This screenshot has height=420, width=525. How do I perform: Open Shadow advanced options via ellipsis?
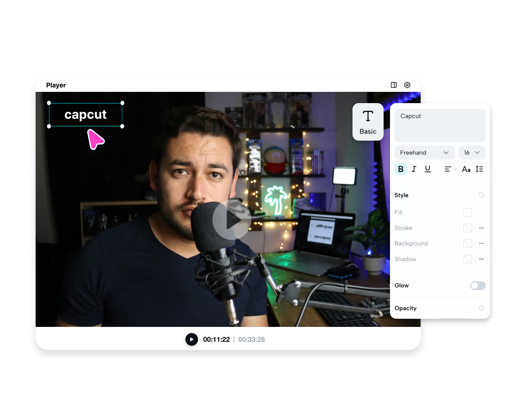pos(481,259)
